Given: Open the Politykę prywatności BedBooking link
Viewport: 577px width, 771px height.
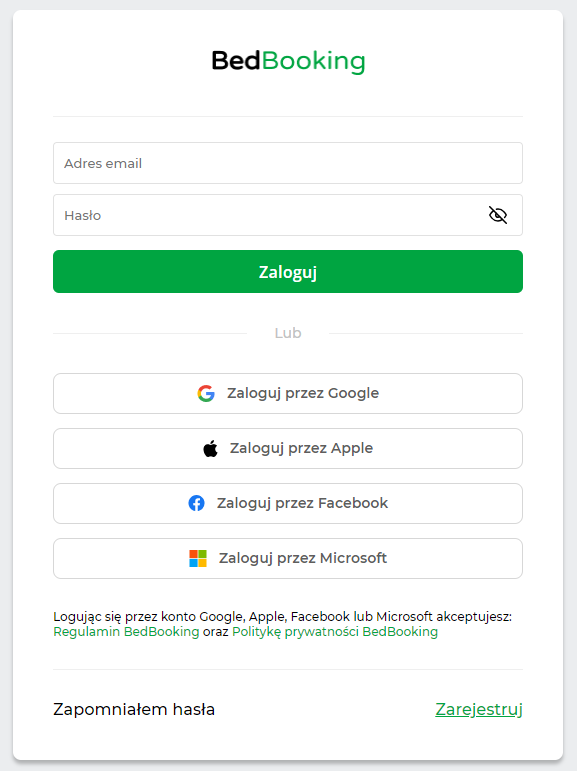Looking at the screenshot, I should (x=335, y=632).
